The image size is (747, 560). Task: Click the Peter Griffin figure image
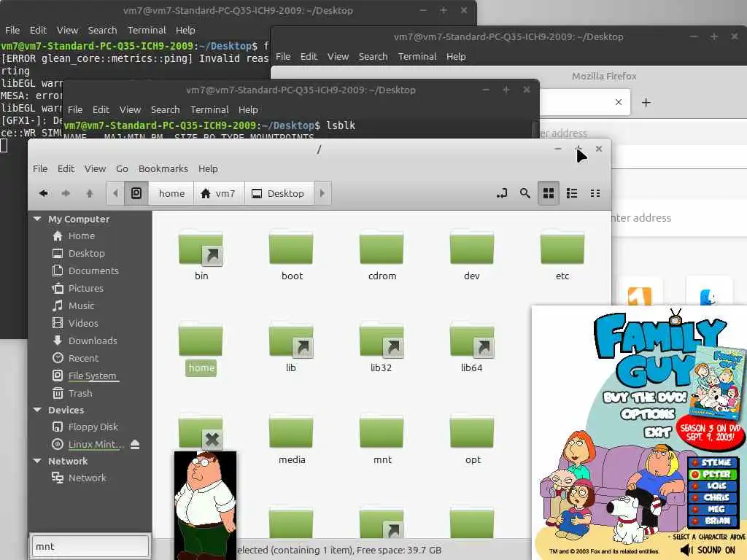coord(205,505)
